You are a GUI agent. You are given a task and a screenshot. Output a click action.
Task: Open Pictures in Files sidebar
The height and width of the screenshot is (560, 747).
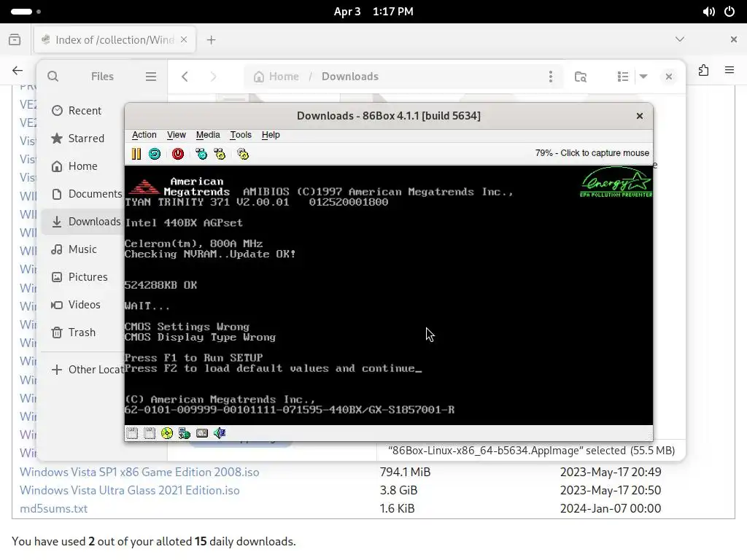82,276
